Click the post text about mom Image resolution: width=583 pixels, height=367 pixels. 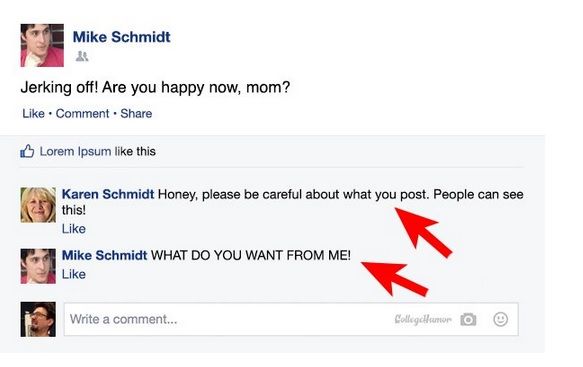click(x=155, y=87)
